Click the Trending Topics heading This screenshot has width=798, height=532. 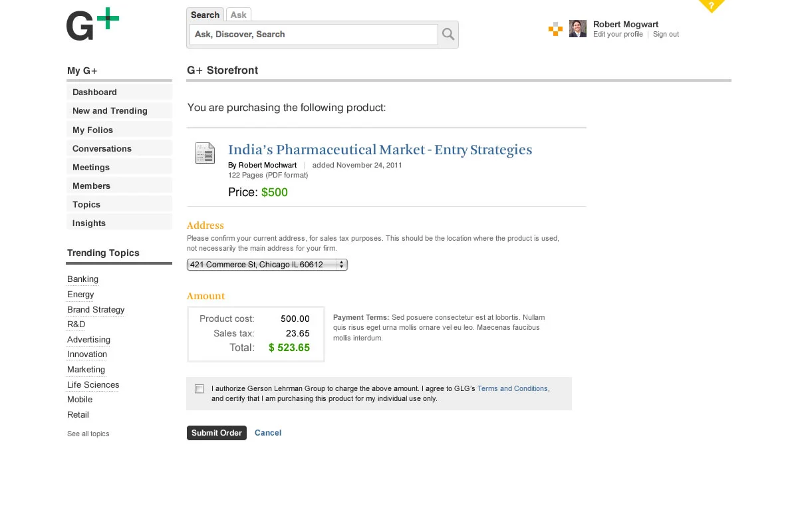pos(103,253)
